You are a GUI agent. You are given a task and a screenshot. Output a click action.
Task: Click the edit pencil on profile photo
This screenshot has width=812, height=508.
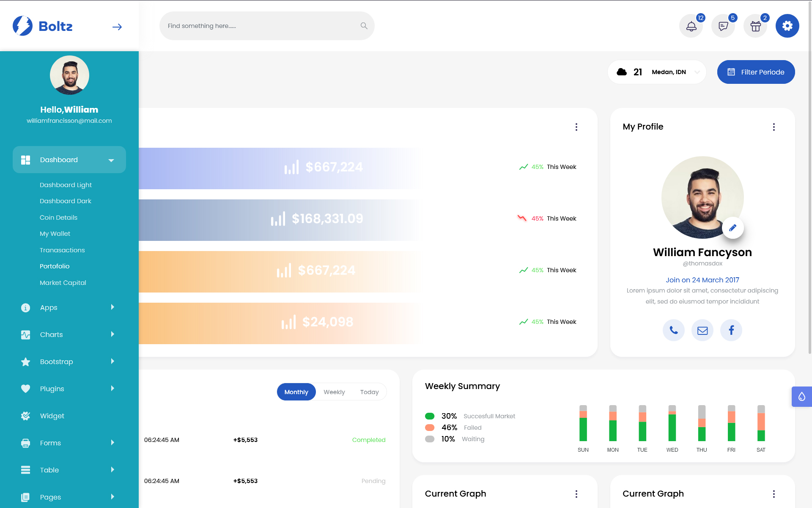732,228
